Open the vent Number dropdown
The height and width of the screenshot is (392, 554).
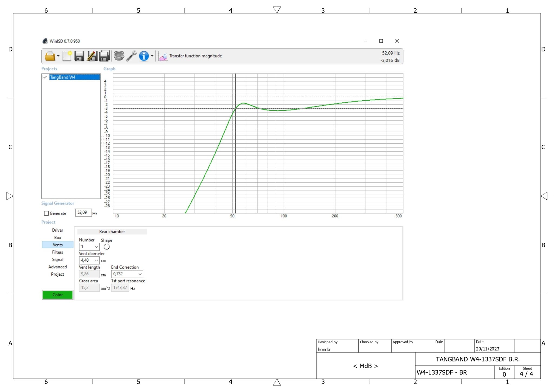coord(89,247)
